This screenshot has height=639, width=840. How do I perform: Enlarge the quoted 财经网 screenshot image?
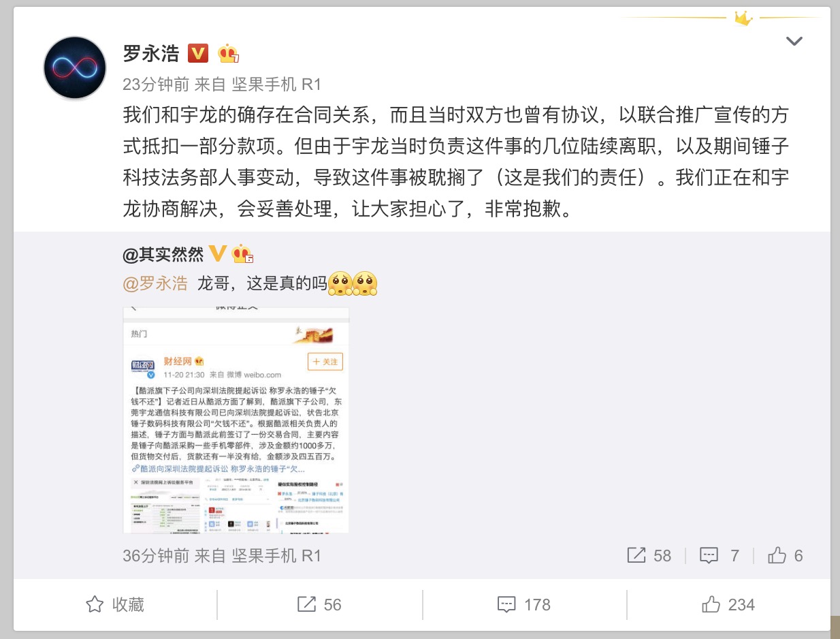pos(236,420)
